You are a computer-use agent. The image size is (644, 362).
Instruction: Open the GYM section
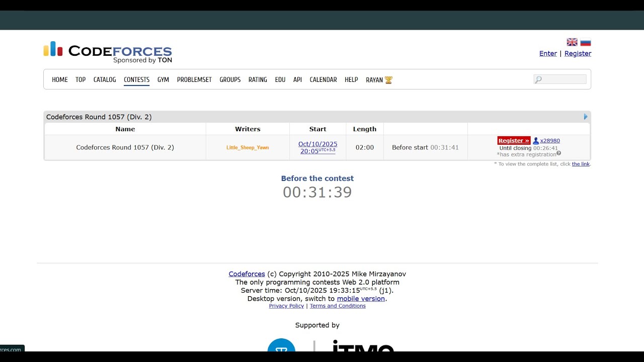(x=163, y=80)
